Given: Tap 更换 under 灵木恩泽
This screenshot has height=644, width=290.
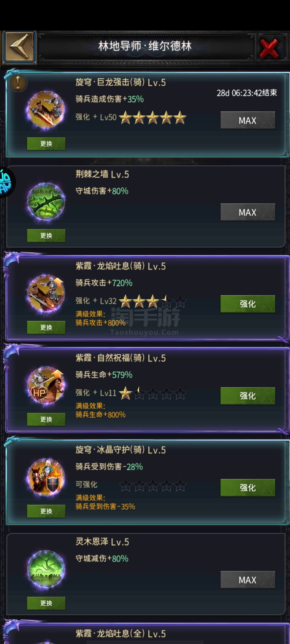Looking at the screenshot, I should pyautogui.click(x=46, y=603).
